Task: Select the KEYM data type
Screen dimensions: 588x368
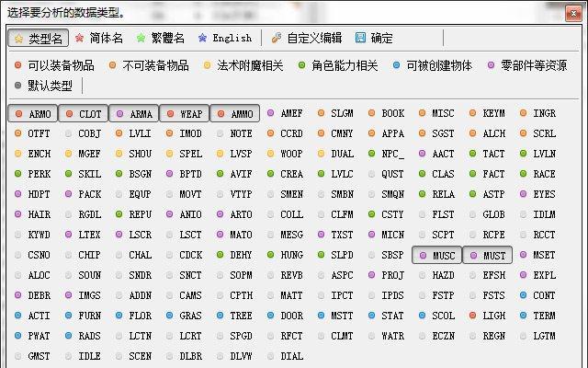Action: point(488,113)
